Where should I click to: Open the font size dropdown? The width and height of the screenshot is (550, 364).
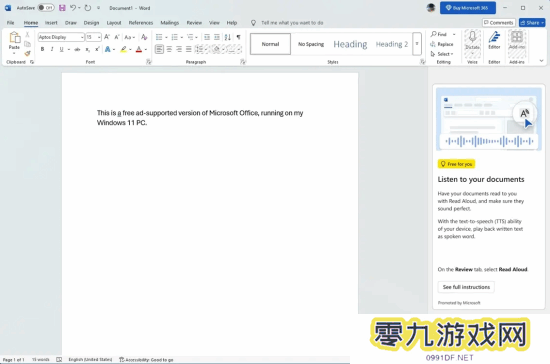coord(99,37)
